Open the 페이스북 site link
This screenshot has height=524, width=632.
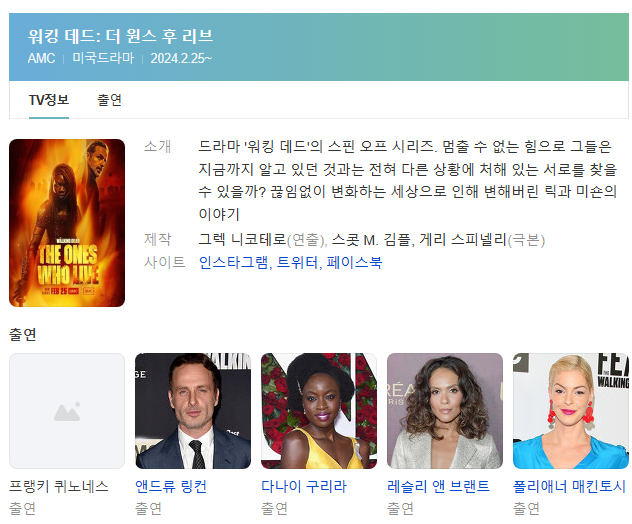coord(354,263)
